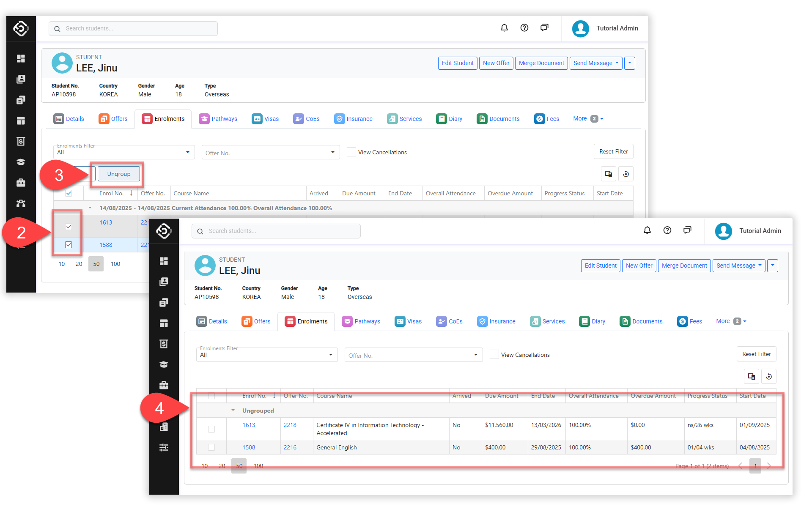Uncheck enrolment 1588 row in upper grid
Screen dimensions: 812x512
[69, 245]
